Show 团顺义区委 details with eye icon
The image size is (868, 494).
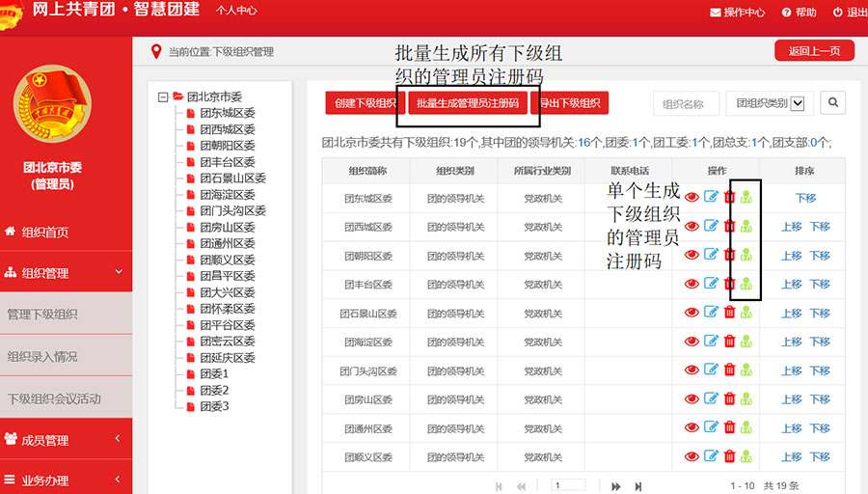click(x=692, y=456)
